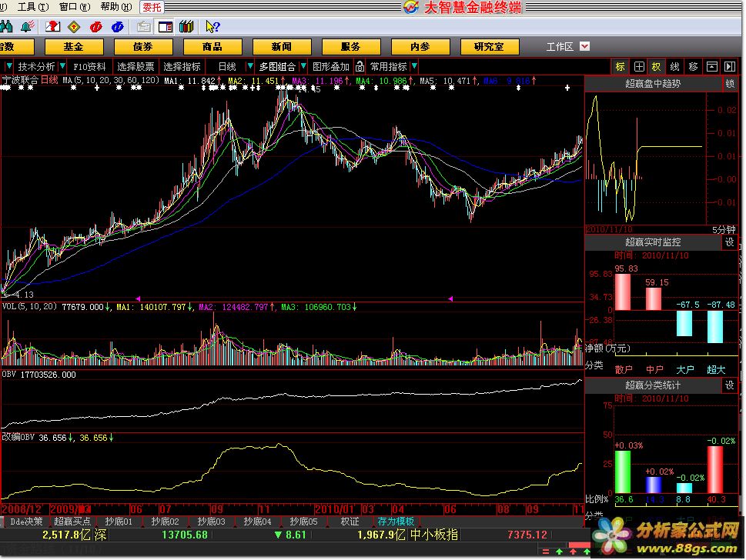
Task: Click the binoculars search icon
Action: coord(6,27)
